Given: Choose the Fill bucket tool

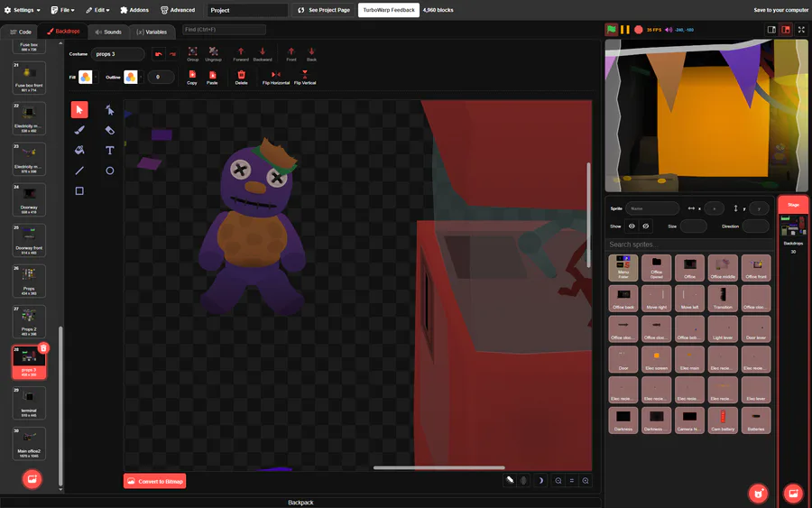Looking at the screenshot, I should click(79, 150).
